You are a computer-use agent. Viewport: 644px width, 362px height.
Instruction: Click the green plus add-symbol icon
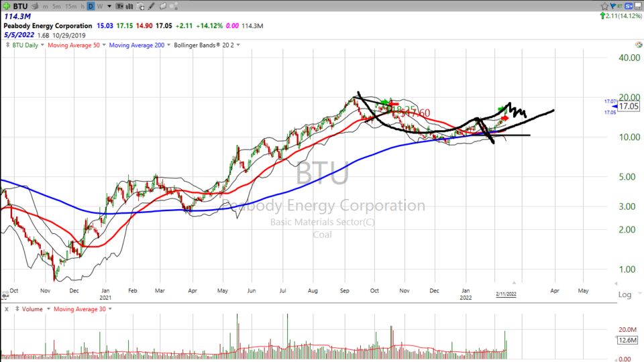tap(7, 6)
